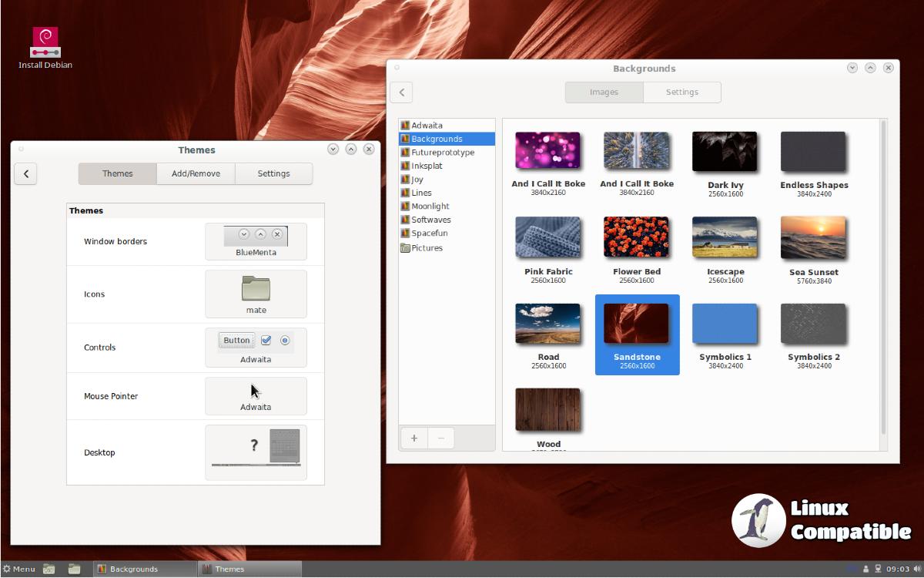Click the back arrow in Backgrounds window
The image size is (924, 578).
tap(401, 92)
